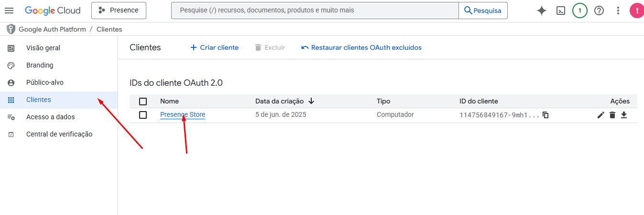The image size is (644, 215).
Task: Click Restaurar clientes OAuth excluídos
Action: point(361,47)
